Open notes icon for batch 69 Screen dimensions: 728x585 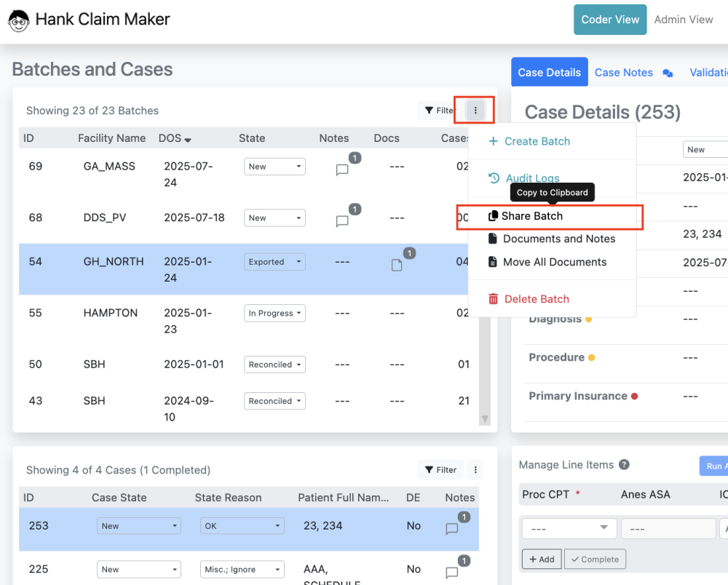(x=342, y=170)
